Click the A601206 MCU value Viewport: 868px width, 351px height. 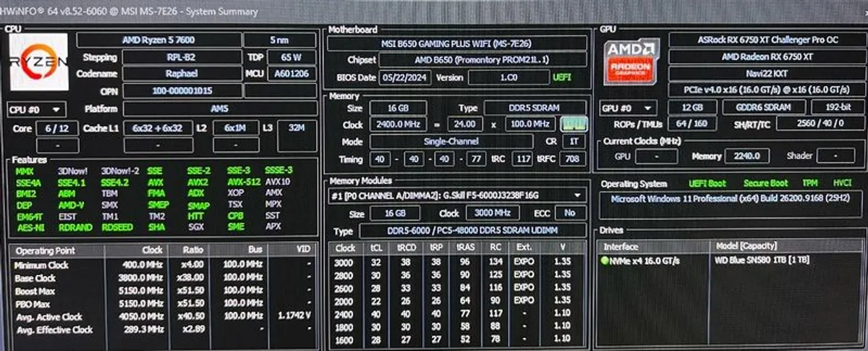click(292, 74)
